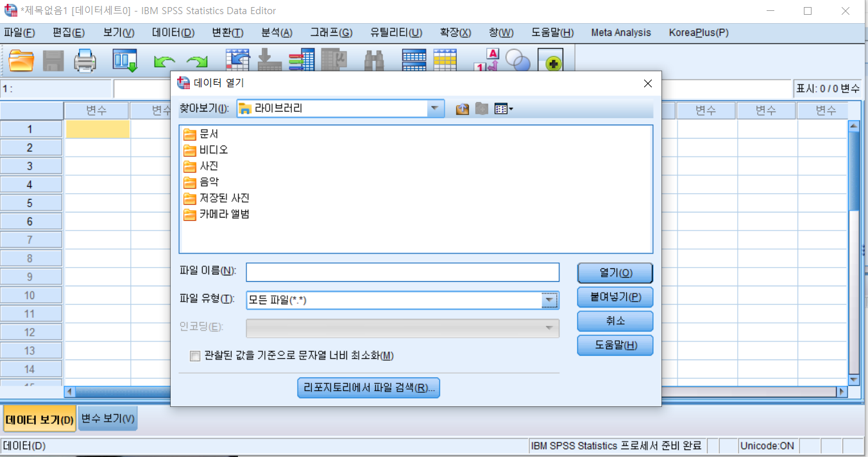868x457 pixels.
Task: Click the 취소 button
Action: (x=615, y=321)
